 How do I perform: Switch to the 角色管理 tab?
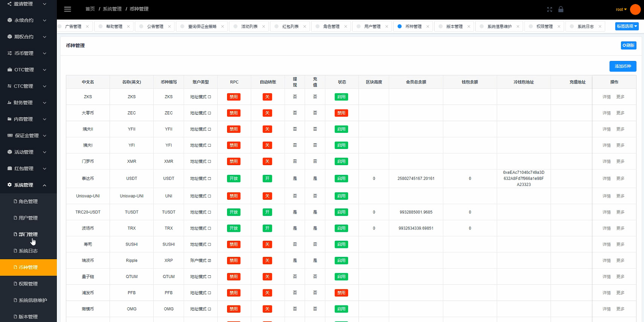[331, 27]
